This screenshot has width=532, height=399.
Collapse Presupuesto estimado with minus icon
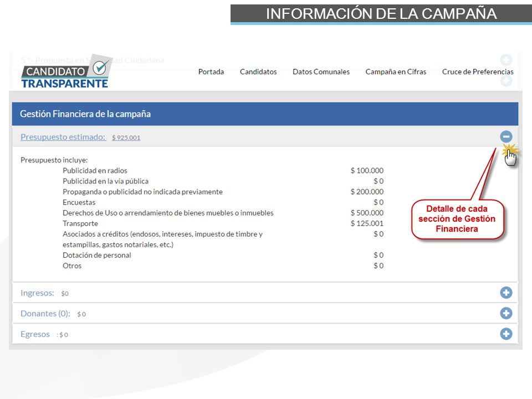coord(506,137)
